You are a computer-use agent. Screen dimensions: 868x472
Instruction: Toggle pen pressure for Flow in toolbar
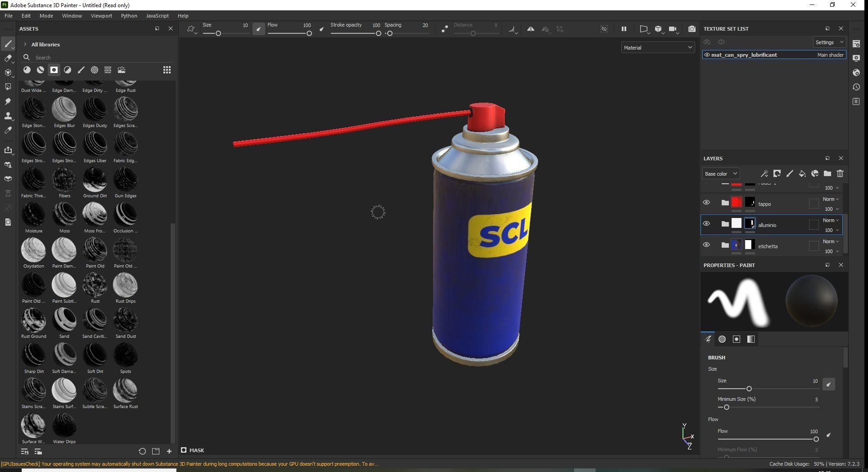point(321,29)
